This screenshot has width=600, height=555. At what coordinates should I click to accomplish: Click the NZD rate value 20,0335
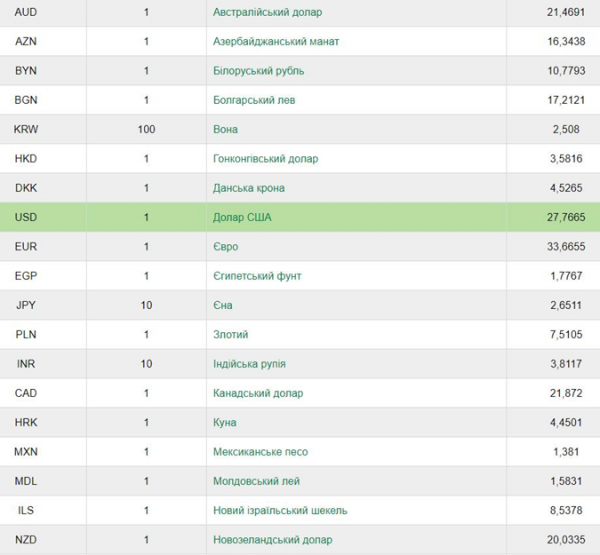tap(566, 540)
